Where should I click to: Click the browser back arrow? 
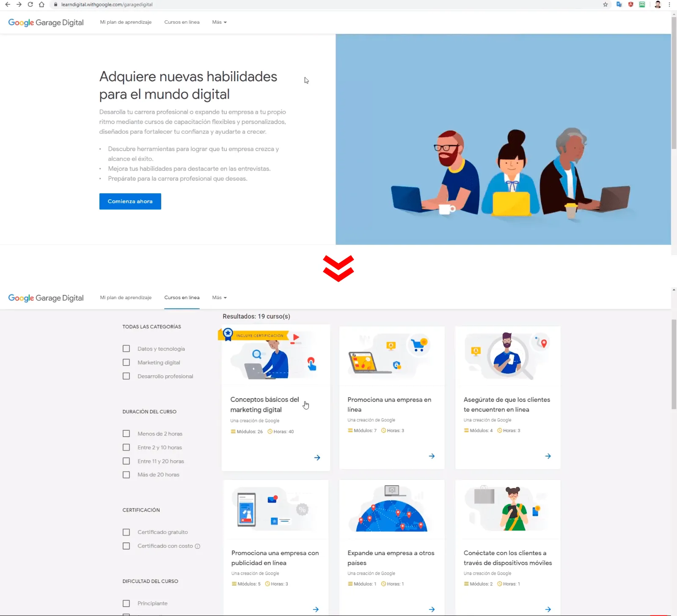pyautogui.click(x=8, y=4)
